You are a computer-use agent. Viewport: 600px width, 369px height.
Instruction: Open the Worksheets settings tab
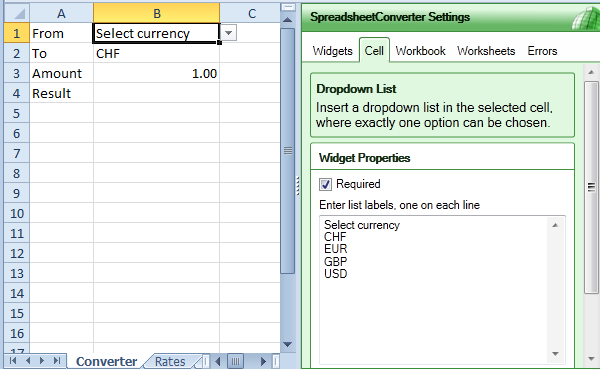[486, 51]
